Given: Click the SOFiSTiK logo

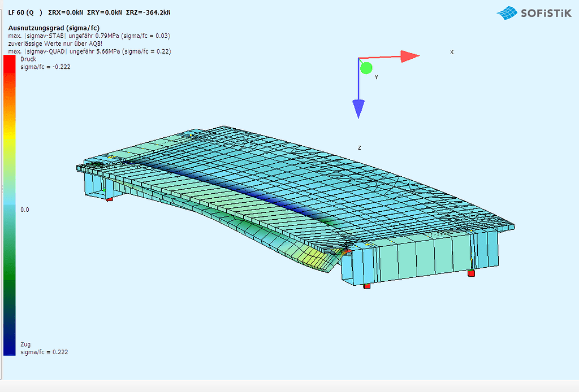Looking at the screenshot, I should point(533,12).
